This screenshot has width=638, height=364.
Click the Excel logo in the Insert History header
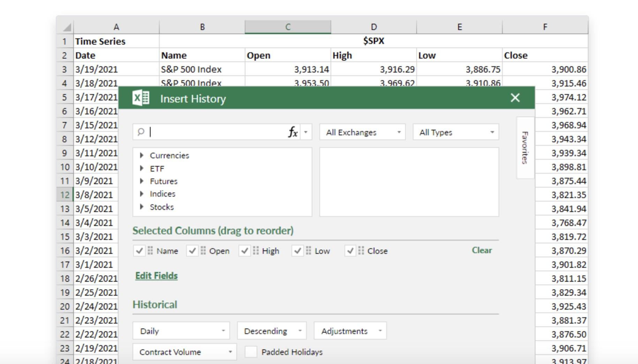pyautogui.click(x=141, y=98)
